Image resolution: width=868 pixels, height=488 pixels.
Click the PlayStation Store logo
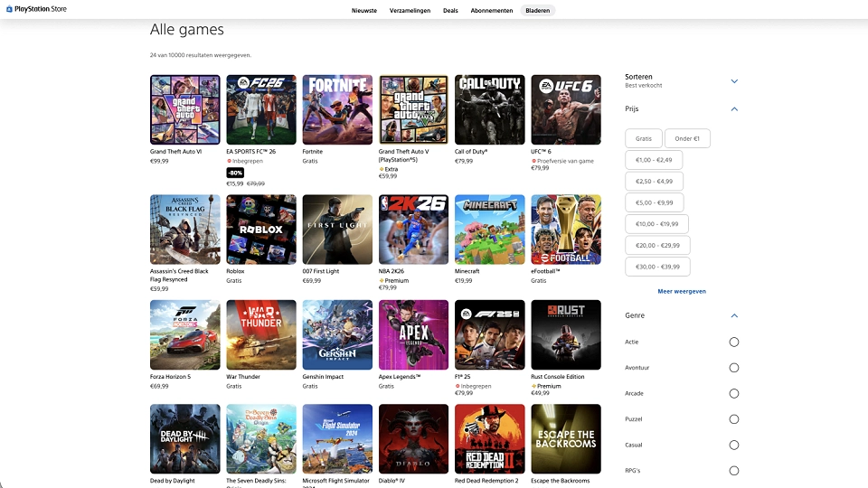click(x=36, y=9)
